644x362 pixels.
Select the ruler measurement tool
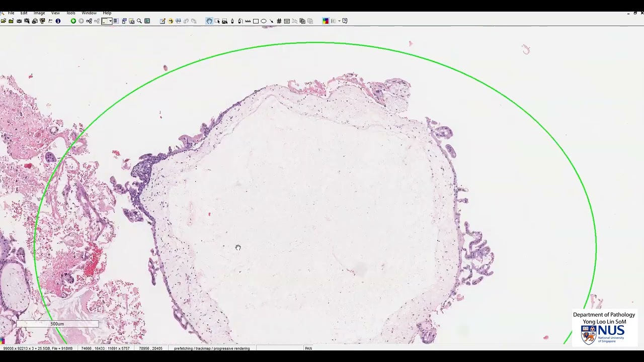tap(248, 21)
